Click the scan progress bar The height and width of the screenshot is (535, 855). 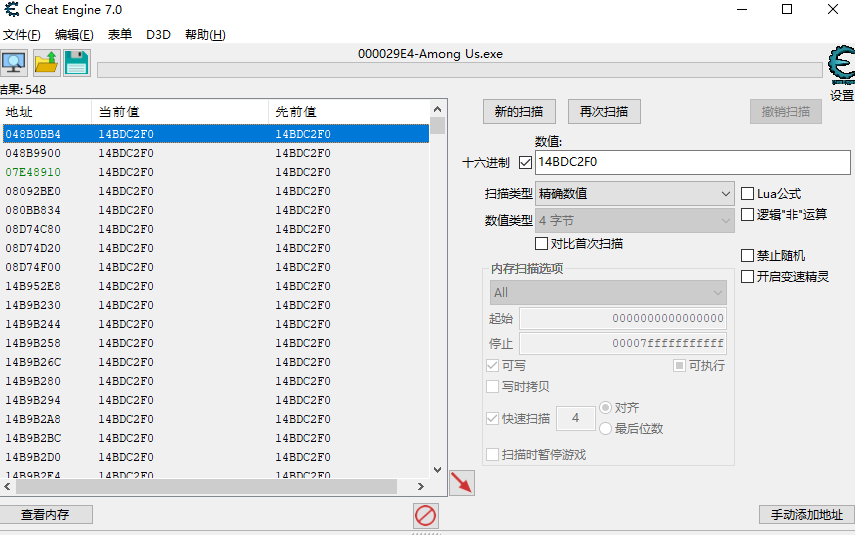pos(460,70)
